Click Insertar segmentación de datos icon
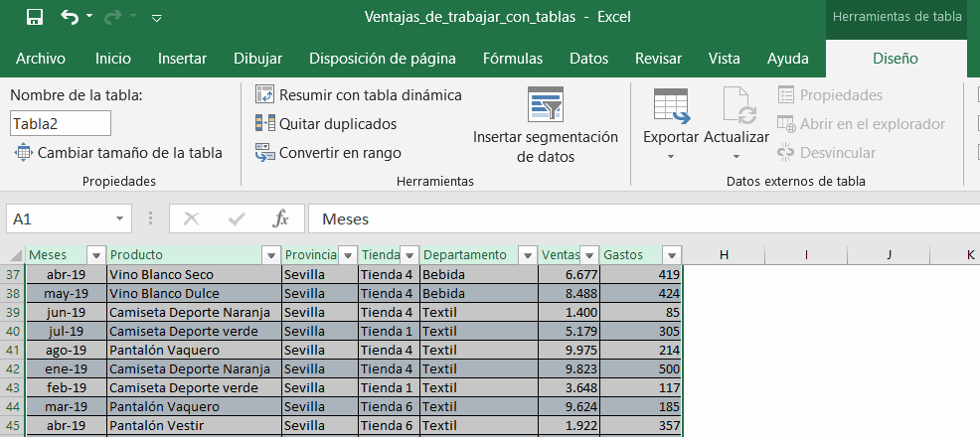The height and width of the screenshot is (437, 980). 546,103
